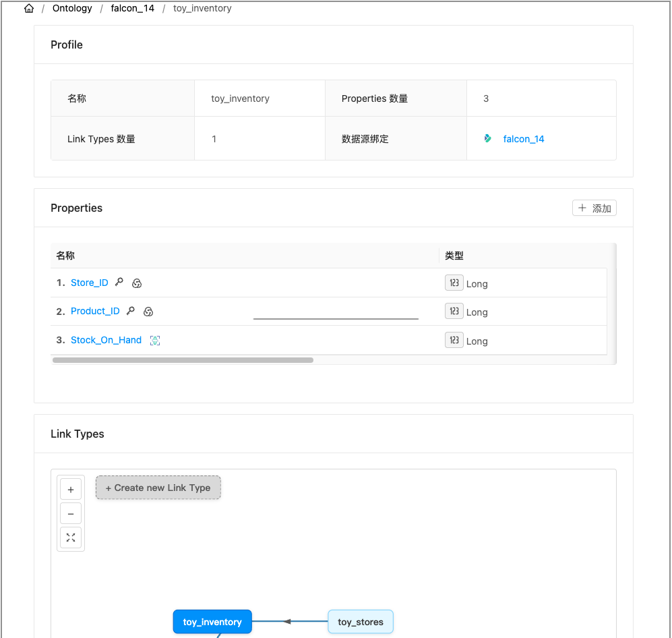Click the Link Types 数量 value 1
This screenshot has height=638, width=672.
[214, 139]
